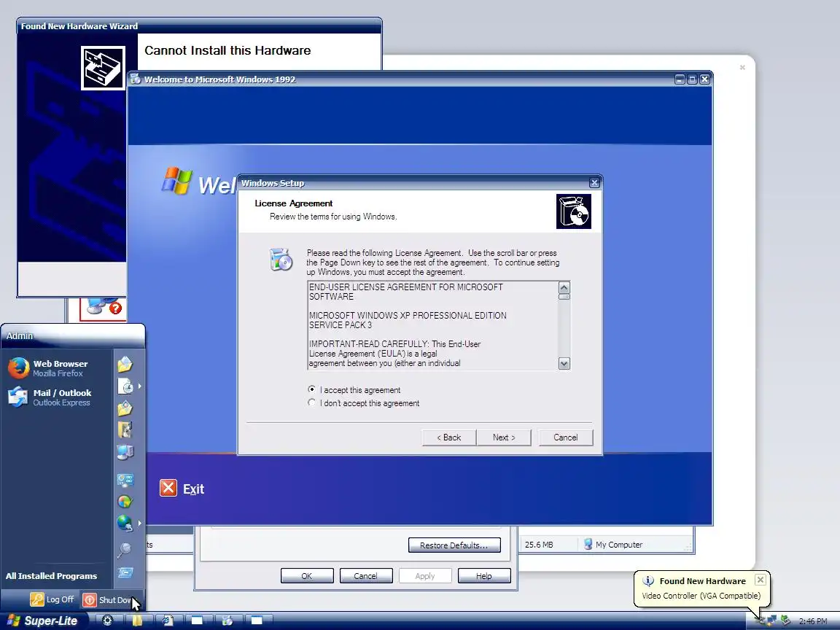Open Set Program Access and Defaults icon
Image resolution: width=840 pixels, height=630 pixels.
point(125,502)
